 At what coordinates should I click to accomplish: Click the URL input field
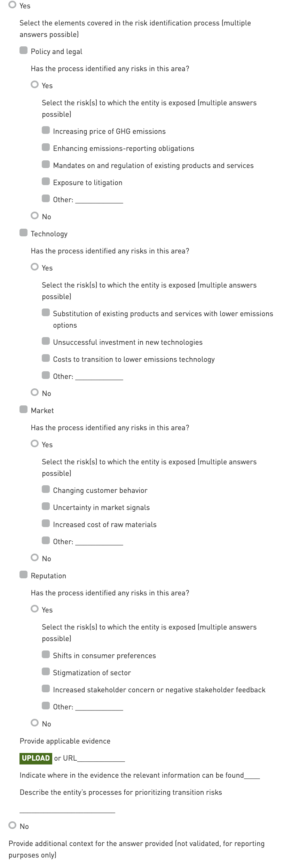(101, 758)
